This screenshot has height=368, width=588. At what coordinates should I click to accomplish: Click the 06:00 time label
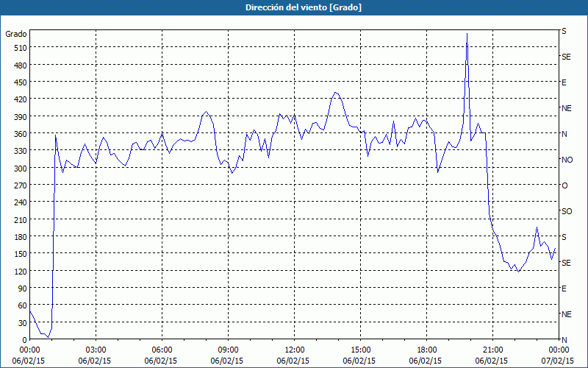162,350
